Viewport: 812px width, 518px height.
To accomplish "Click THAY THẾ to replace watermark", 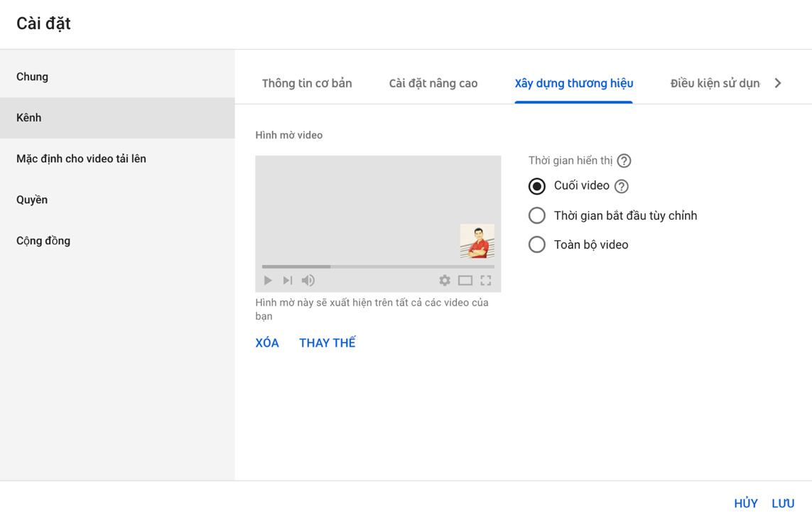I will coord(327,342).
